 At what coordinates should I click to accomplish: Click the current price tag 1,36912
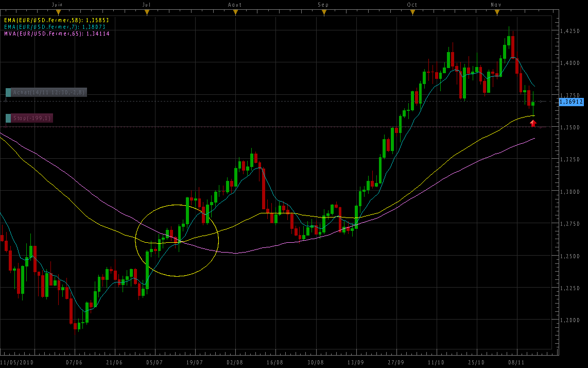(x=571, y=102)
